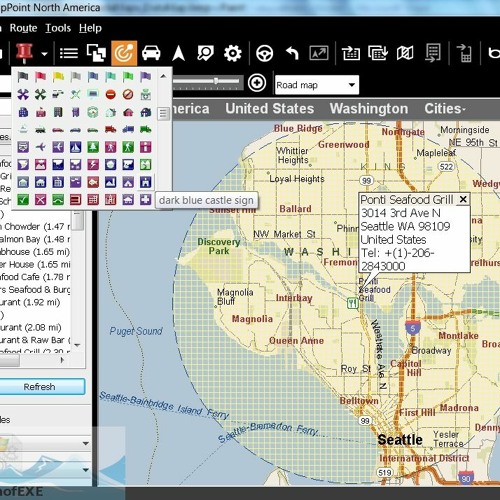Open settings with the gear icon
The image size is (500, 500).
233,53
